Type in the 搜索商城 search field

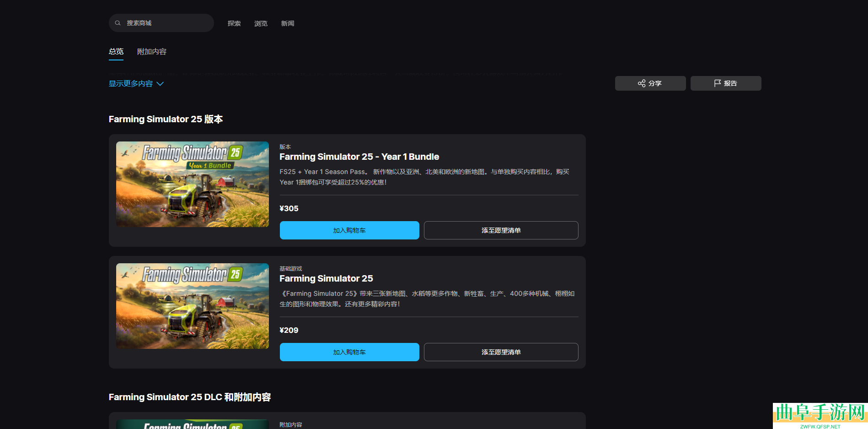[x=167, y=23]
